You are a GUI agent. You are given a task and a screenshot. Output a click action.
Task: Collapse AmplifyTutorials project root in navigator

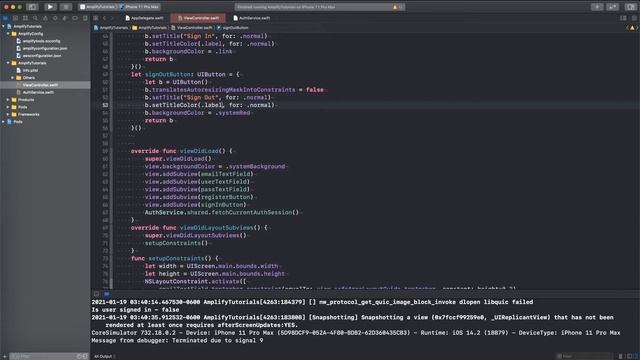coord(4,26)
